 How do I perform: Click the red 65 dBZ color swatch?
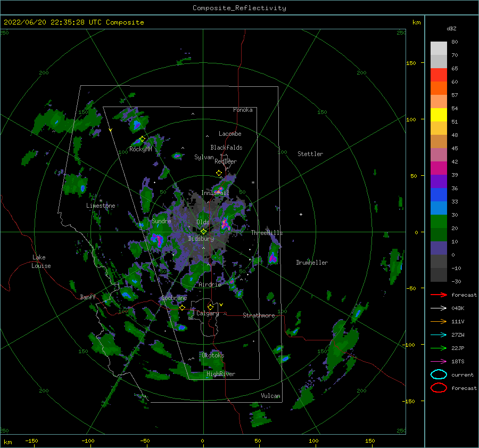(x=439, y=75)
